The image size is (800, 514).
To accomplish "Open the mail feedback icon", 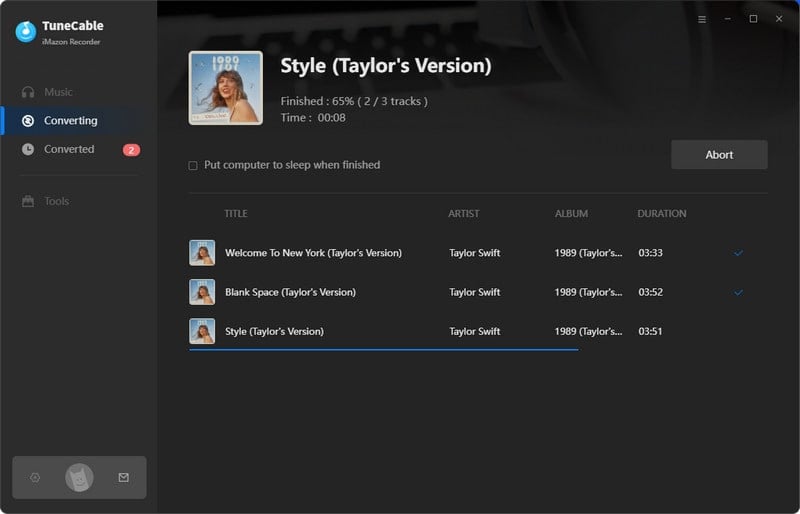I will pyautogui.click(x=123, y=478).
